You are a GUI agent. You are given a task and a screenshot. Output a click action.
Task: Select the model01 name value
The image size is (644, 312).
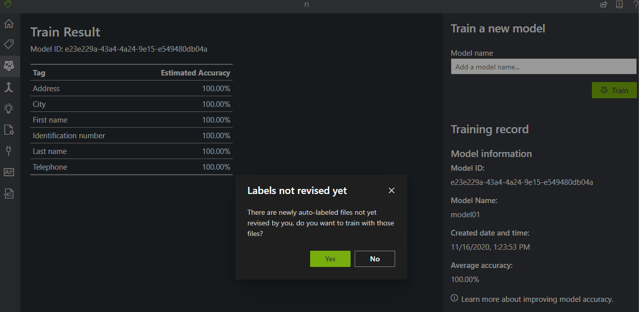click(x=465, y=214)
